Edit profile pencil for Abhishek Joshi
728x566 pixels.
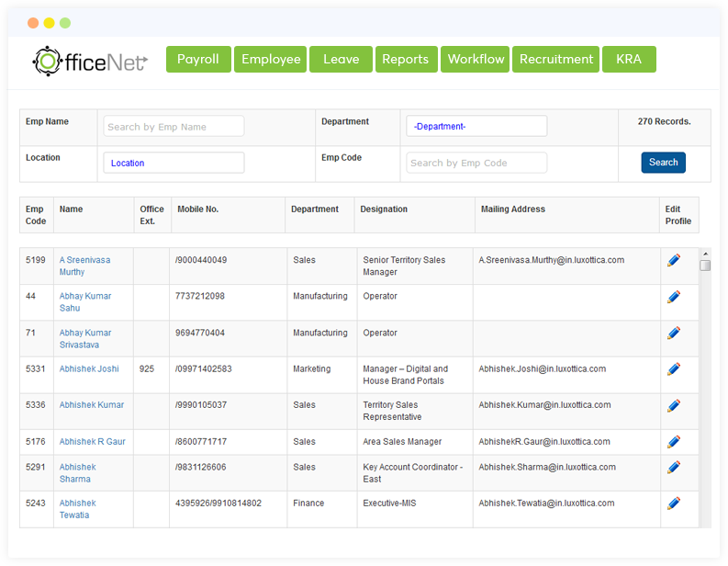(674, 369)
